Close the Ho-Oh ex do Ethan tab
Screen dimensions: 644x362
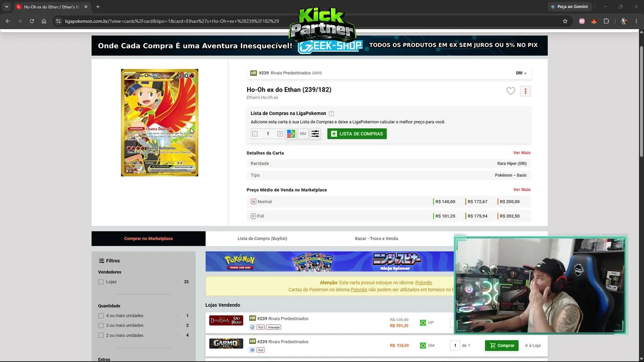(x=86, y=7)
